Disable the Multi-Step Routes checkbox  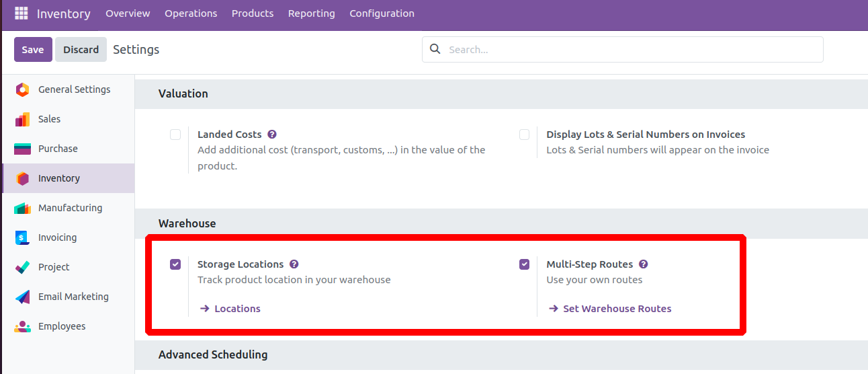[x=525, y=264]
